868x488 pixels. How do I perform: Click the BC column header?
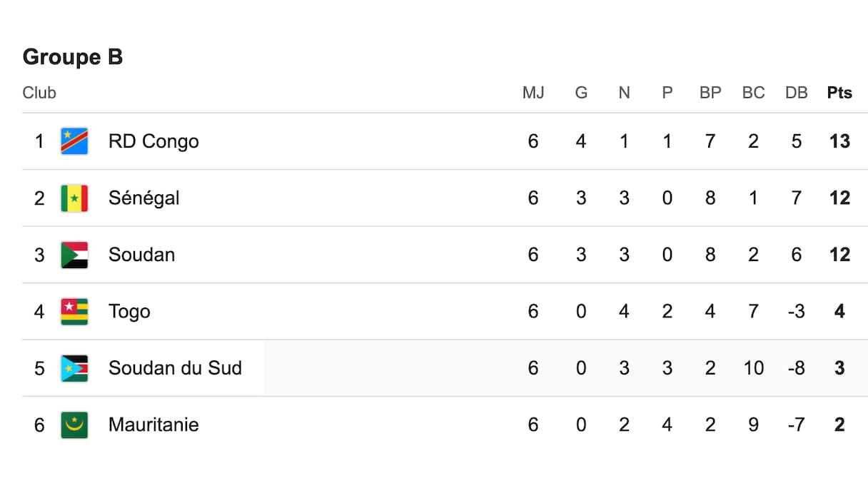click(x=753, y=93)
